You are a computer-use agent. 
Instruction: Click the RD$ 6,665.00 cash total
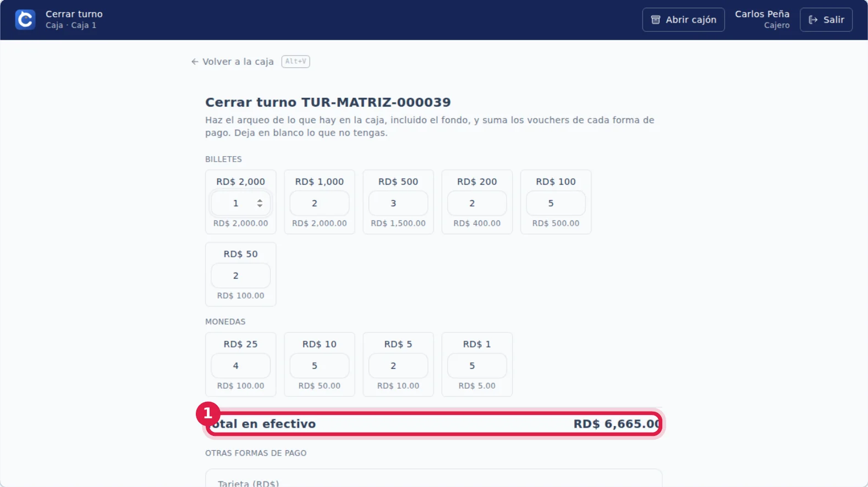click(x=617, y=424)
